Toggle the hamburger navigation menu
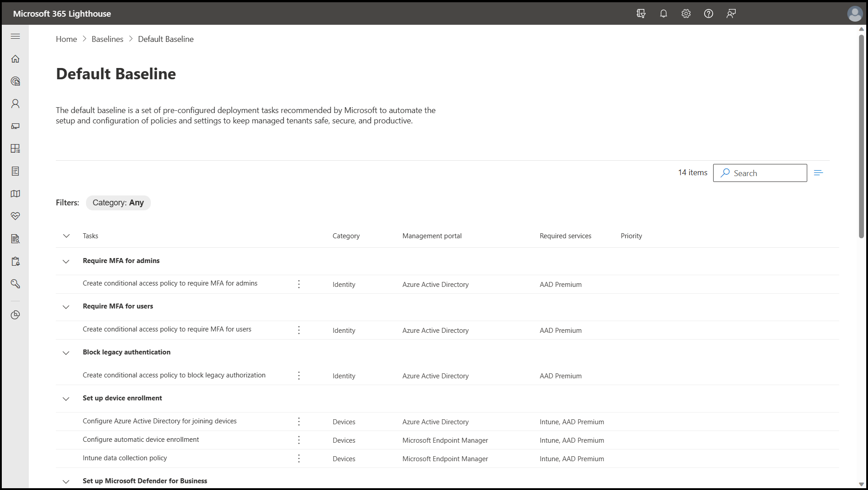 15,36
